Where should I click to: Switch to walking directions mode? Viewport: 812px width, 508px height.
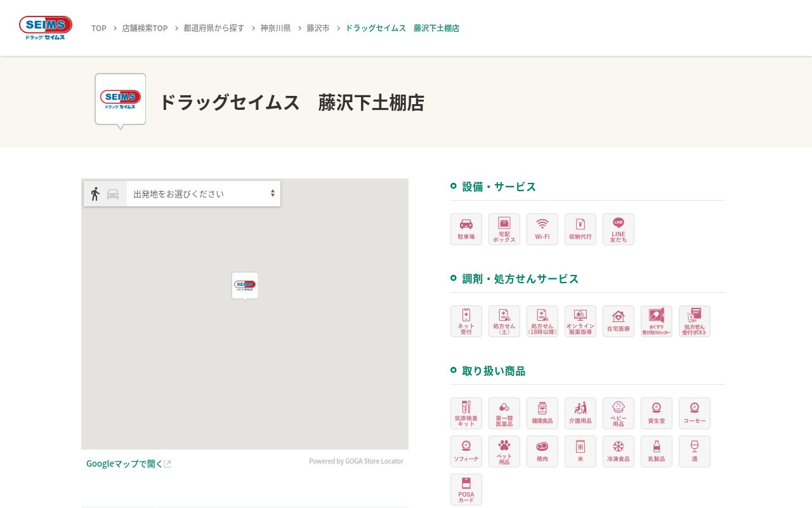click(95, 194)
